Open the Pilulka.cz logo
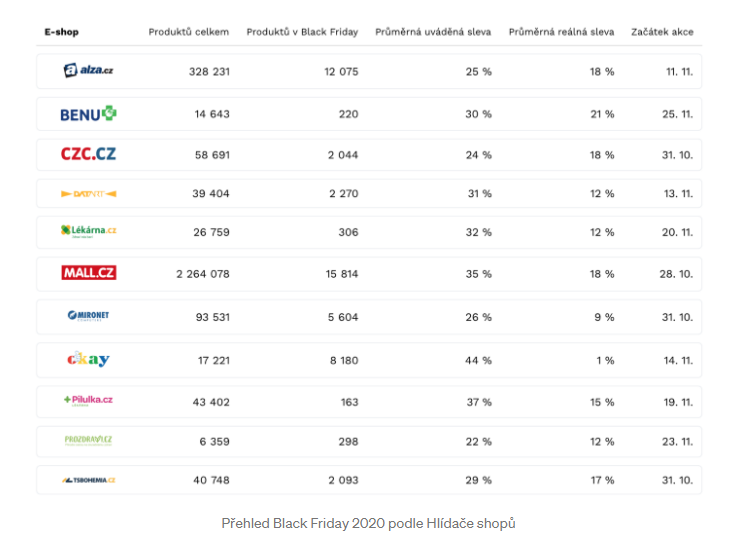Image resolution: width=743 pixels, height=547 pixels. [x=89, y=401]
